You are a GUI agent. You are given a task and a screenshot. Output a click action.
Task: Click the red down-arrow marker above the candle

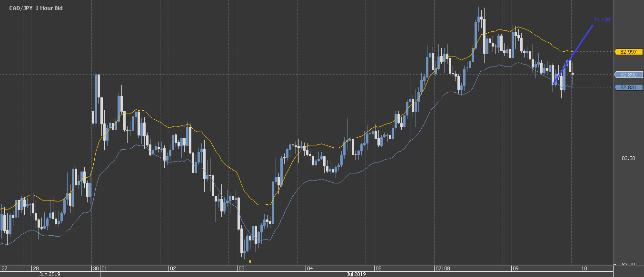tap(101, 69)
